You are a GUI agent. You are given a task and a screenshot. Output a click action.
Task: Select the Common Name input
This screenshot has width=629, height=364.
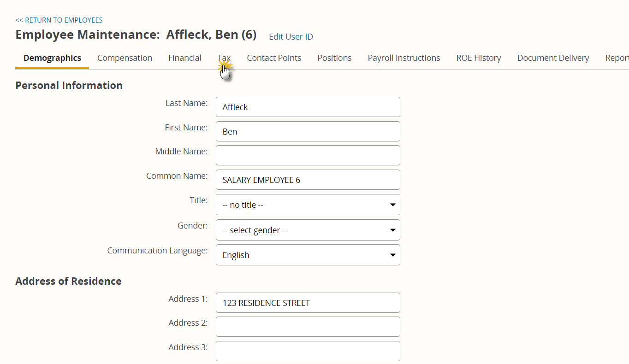coord(308,180)
